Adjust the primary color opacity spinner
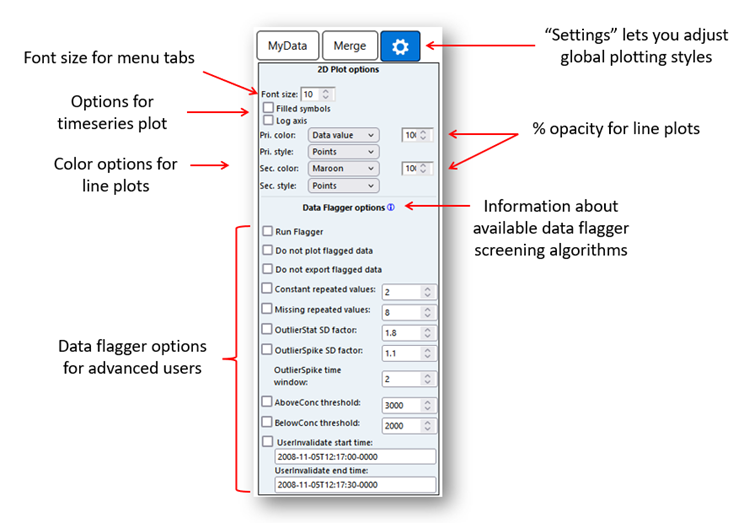 point(415,134)
